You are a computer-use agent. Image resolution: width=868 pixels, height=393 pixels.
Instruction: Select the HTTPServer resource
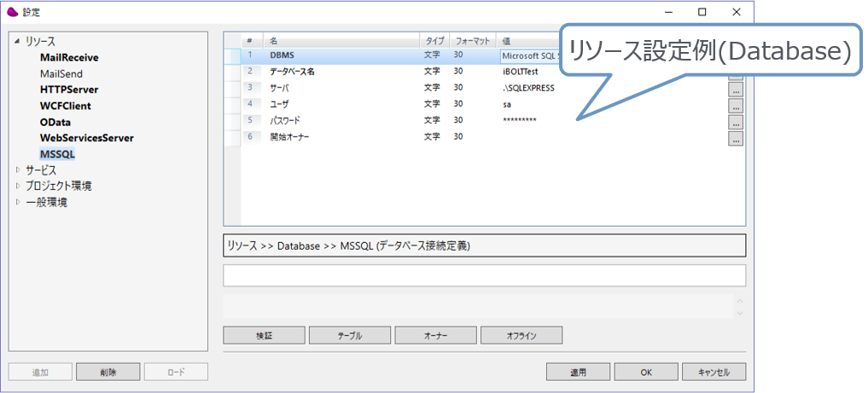click(x=68, y=90)
